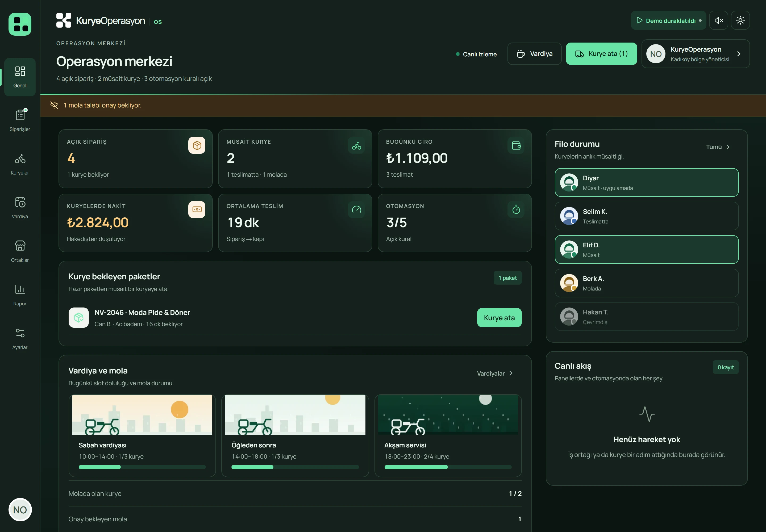
Task: Select Elif D. courier card
Action: tap(646, 250)
